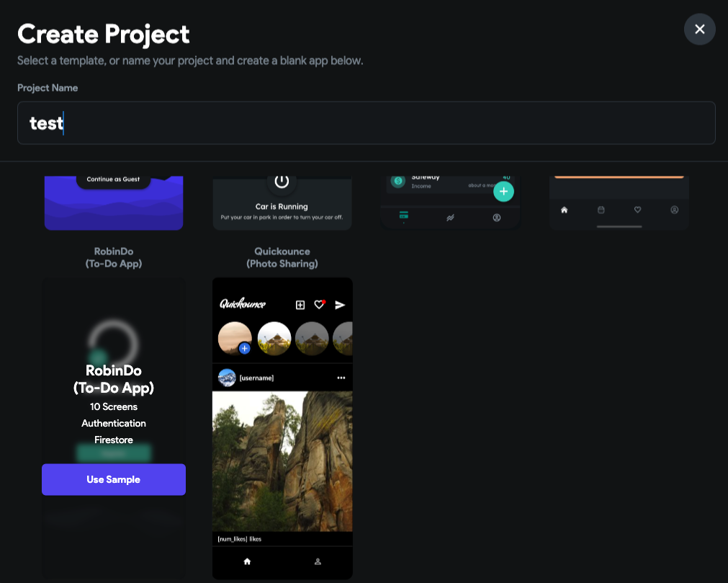Click the [num_likes] likes text
Viewport: 728px width, 583px height.
click(x=240, y=539)
